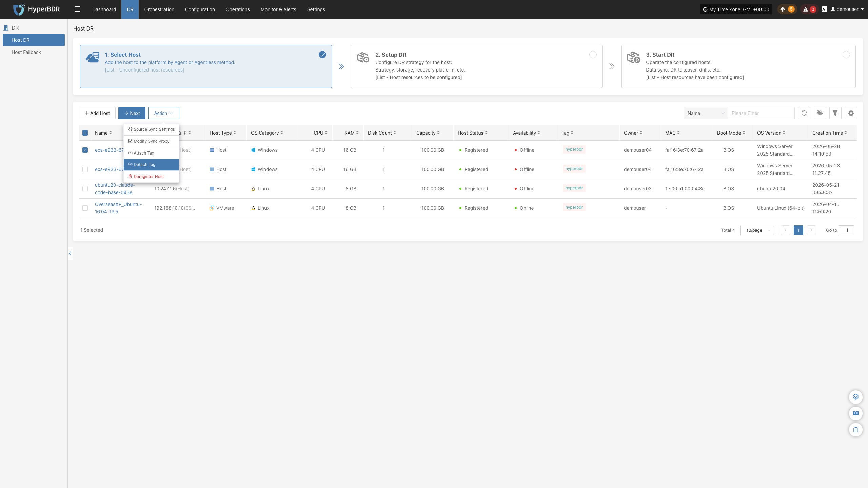868x488 pixels.
Task: Select the ubuntu20-claude-code-base host checkbox
Action: click(85, 189)
